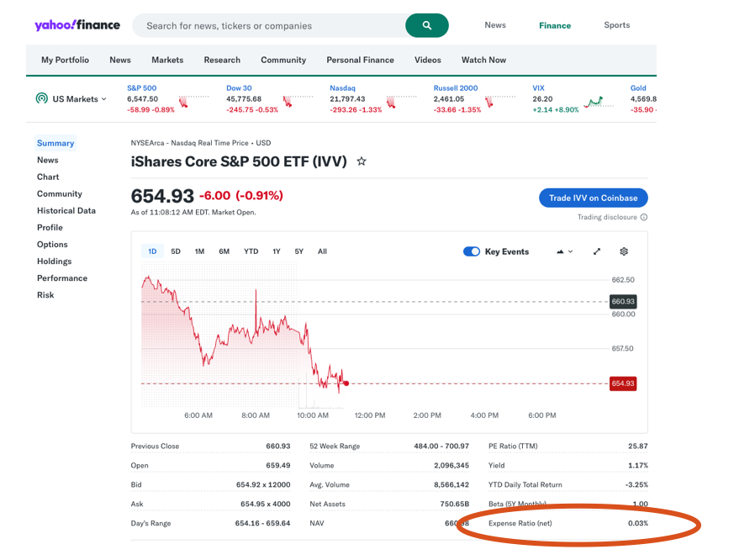The width and height of the screenshot is (734, 560).
Task: Expand chart to full screen
Action: point(597,251)
